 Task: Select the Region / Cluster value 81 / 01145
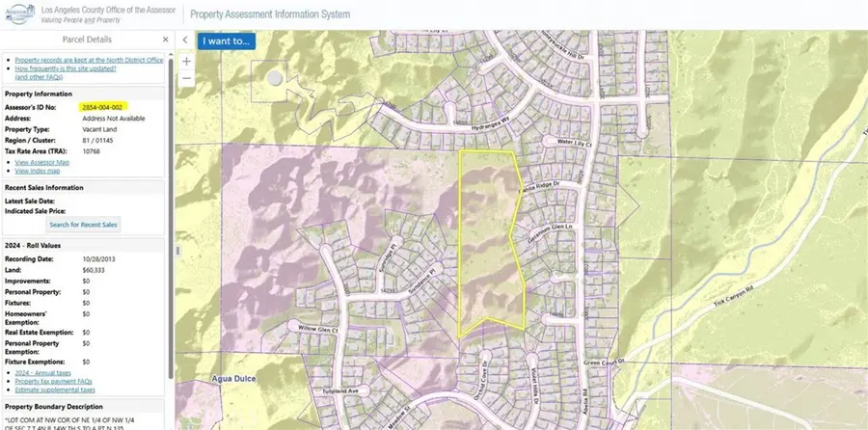[98, 141]
